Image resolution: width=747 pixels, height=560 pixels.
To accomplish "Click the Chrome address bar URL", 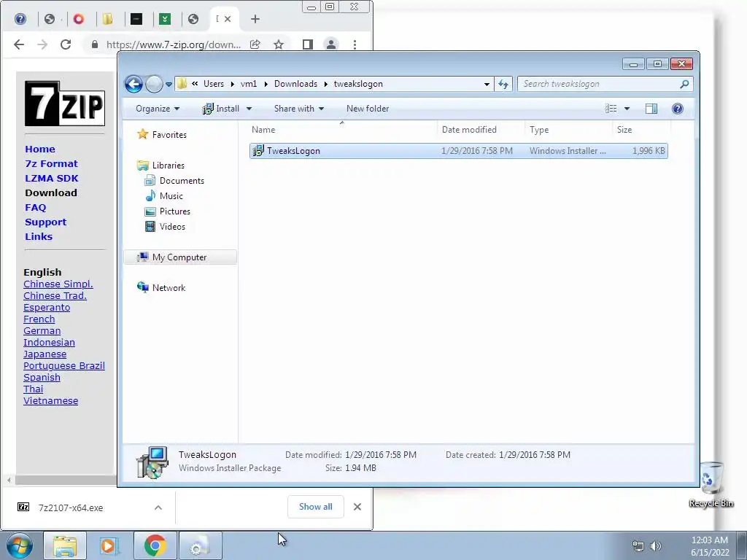I will point(174,44).
